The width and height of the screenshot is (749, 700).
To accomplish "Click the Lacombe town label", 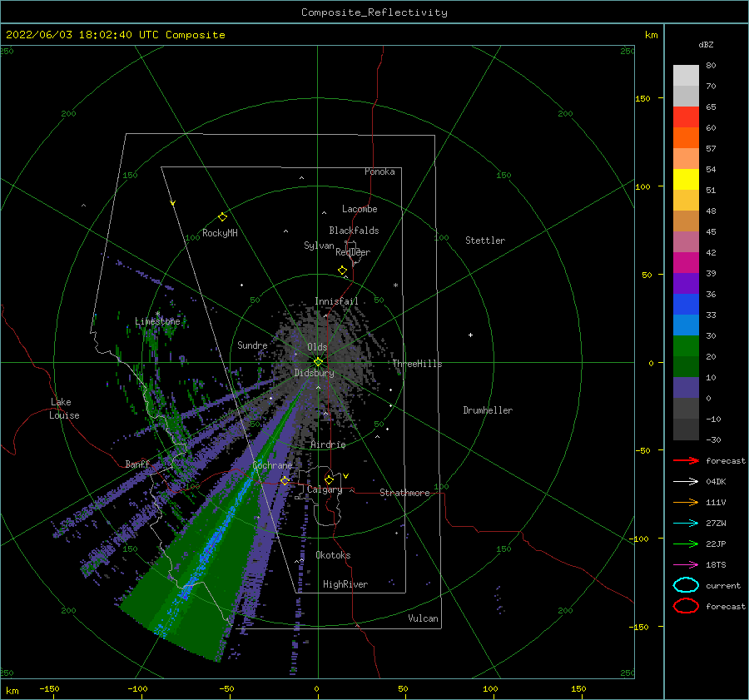I will pyautogui.click(x=360, y=209).
